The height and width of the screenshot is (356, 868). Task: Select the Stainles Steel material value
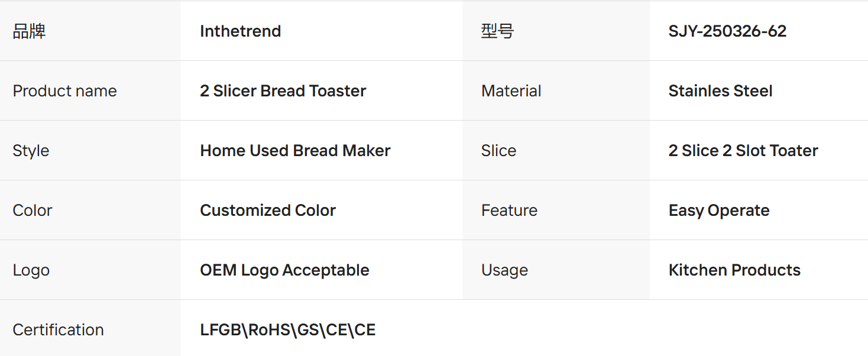coord(720,91)
